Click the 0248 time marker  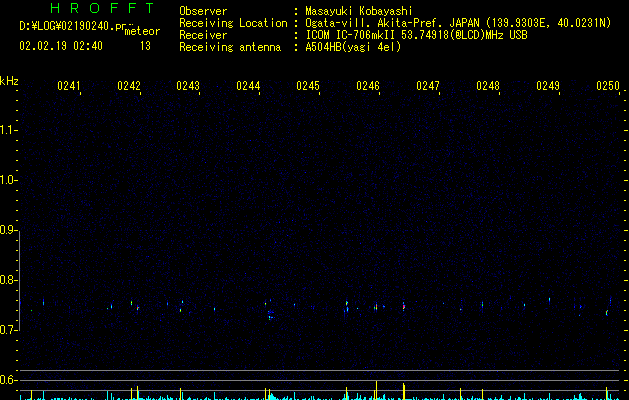(488, 85)
